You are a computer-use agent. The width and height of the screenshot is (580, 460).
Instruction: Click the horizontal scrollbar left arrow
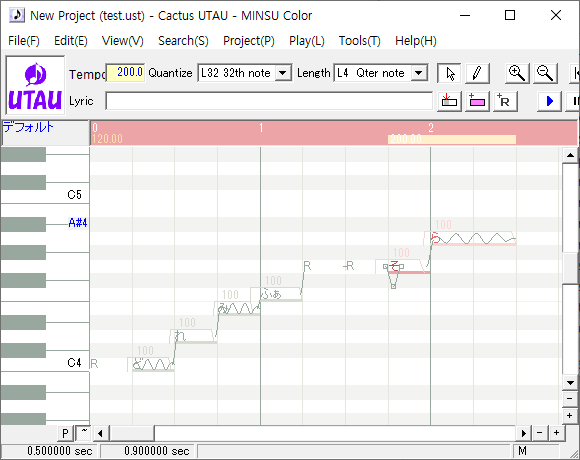pos(101,433)
